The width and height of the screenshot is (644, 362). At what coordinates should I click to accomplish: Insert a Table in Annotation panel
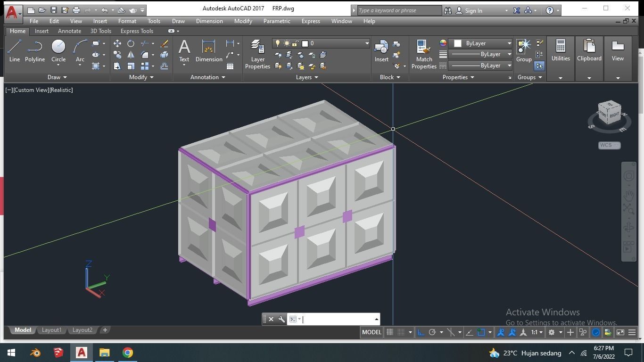coord(230,66)
